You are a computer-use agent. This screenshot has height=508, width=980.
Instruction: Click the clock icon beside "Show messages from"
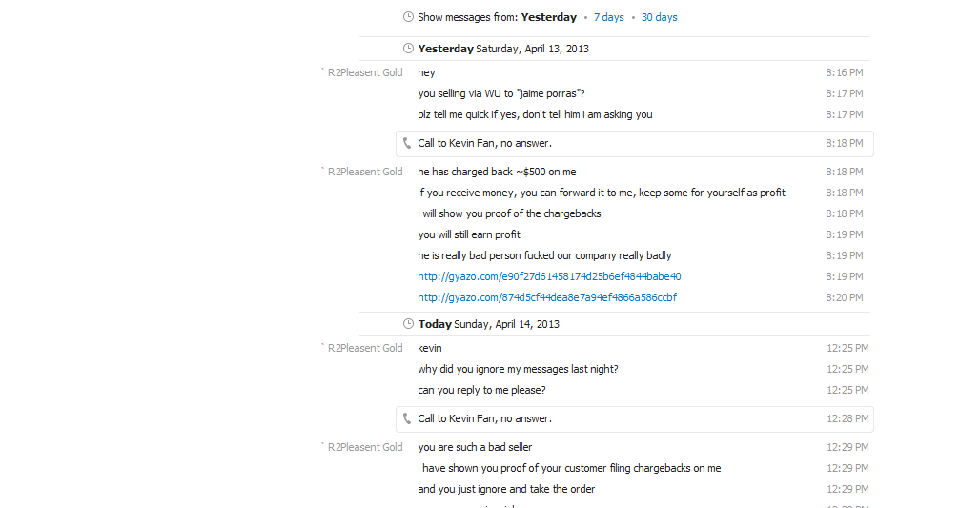[x=409, y=17]
